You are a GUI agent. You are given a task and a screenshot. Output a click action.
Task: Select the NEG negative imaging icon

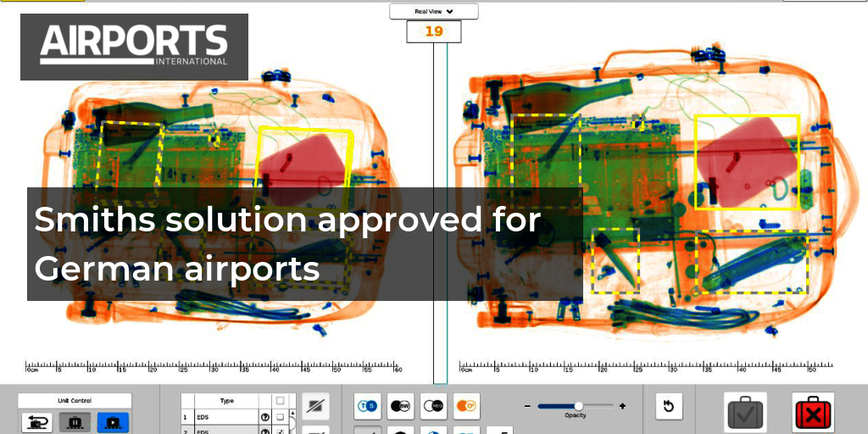click(433, 407)
